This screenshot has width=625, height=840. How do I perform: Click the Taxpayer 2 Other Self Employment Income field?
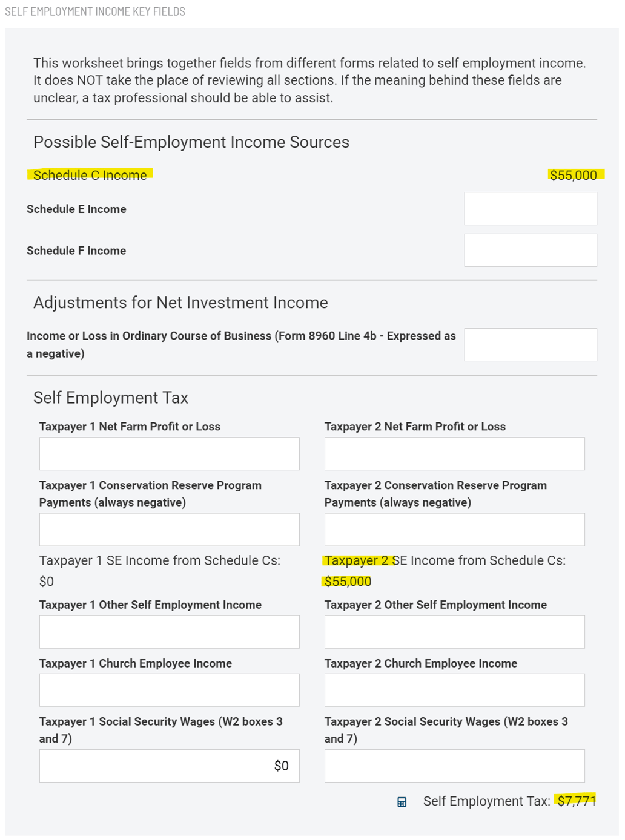tap(454, 631)
